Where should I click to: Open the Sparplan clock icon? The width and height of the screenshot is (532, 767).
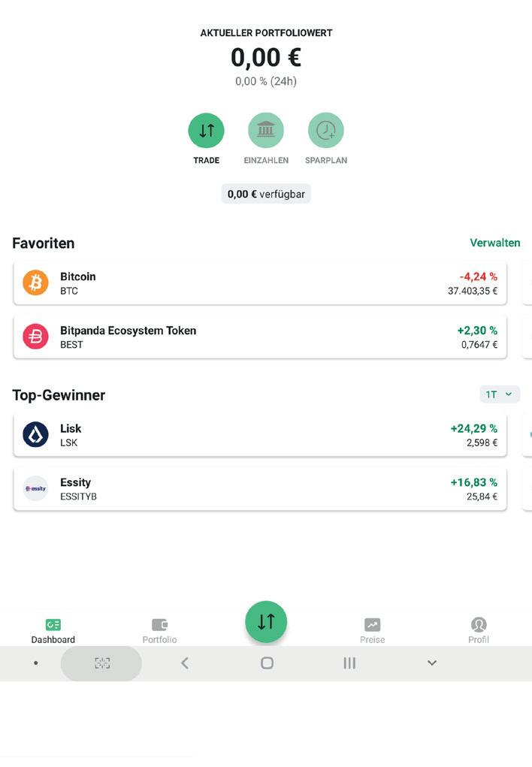(x=326, y=131)
